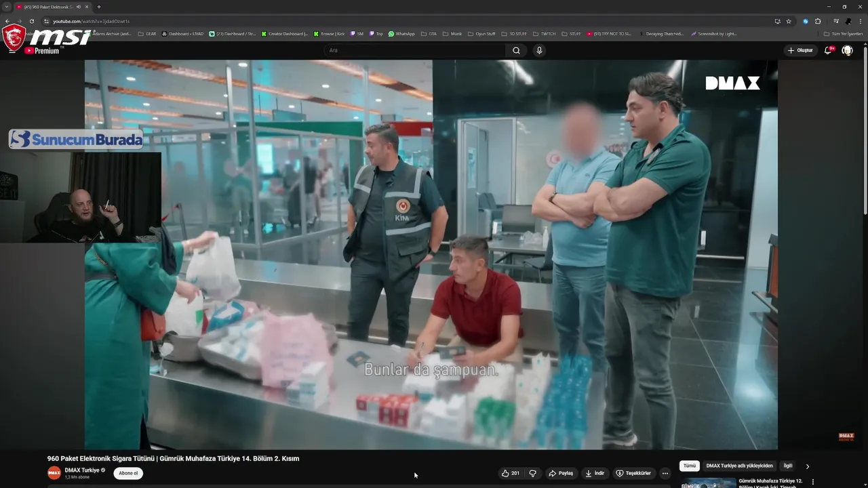
Task: Open the site information icon in address bar
Action: click(x=46, y=21)
